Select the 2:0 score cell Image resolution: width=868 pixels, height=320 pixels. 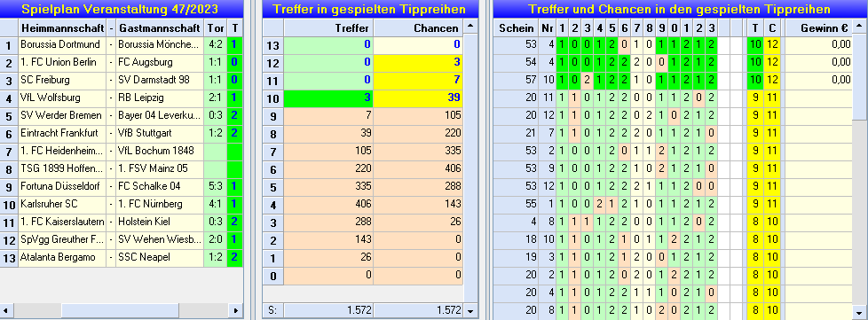[x=216, y=239]
